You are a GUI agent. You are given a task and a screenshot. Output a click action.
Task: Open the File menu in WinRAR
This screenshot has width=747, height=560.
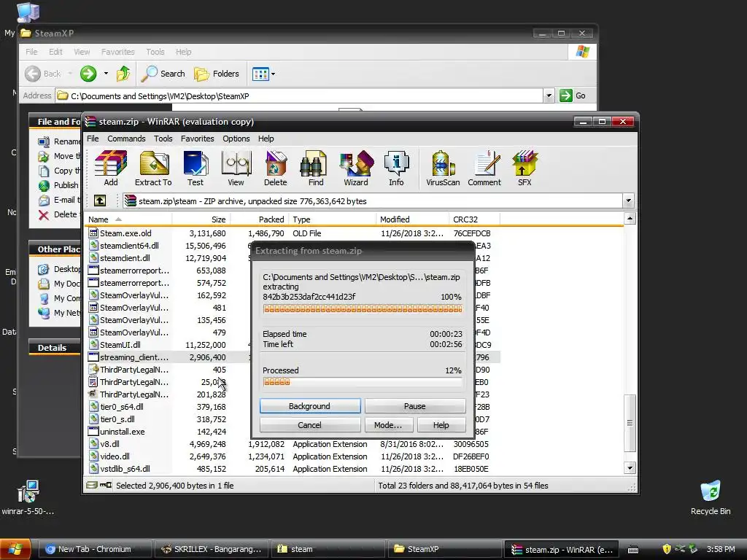pyautogui.click(x=93, y=139)
